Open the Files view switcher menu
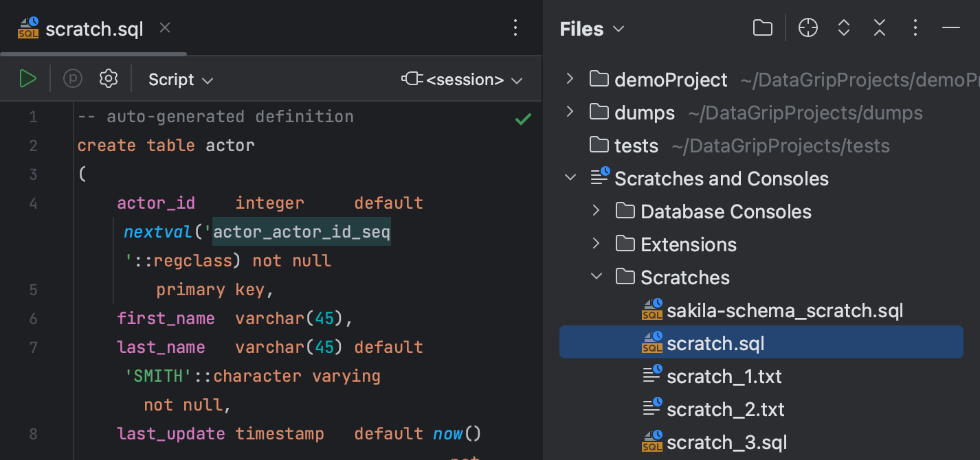 pos(618,29)
